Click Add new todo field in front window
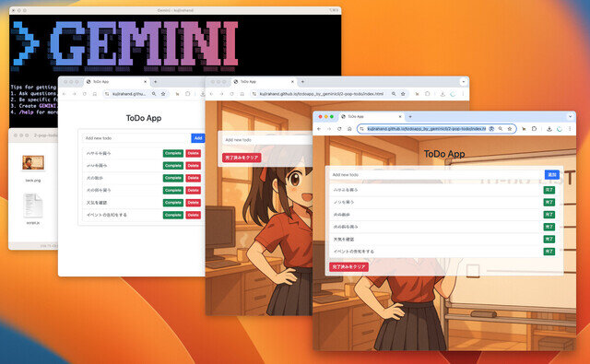590x364 pixels. 436,175
